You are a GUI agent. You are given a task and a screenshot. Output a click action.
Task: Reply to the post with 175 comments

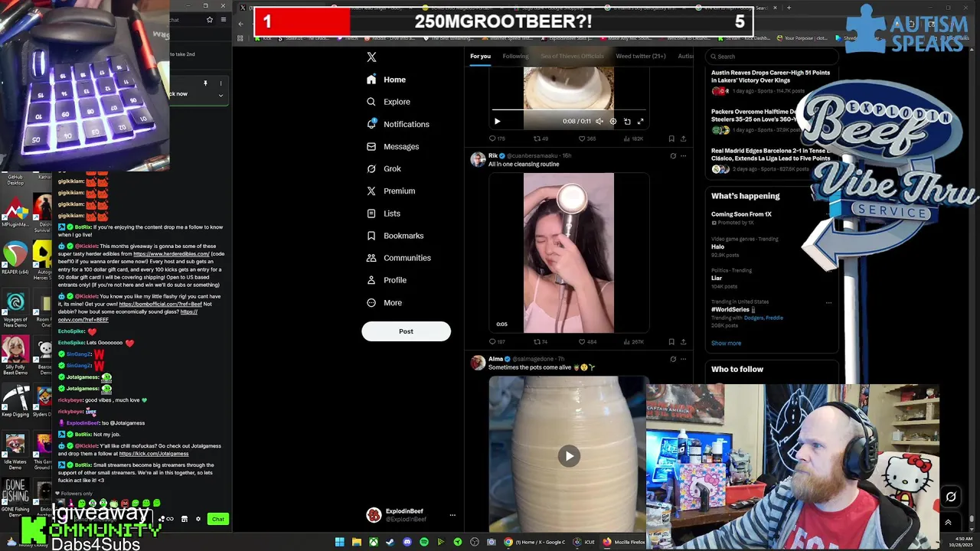click(497, 139)
